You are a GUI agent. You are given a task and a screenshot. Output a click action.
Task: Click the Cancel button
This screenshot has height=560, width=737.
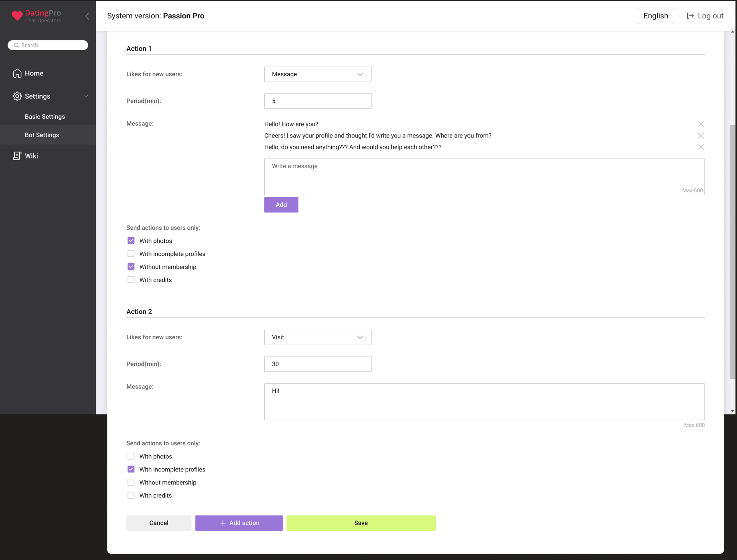(159, 523)
